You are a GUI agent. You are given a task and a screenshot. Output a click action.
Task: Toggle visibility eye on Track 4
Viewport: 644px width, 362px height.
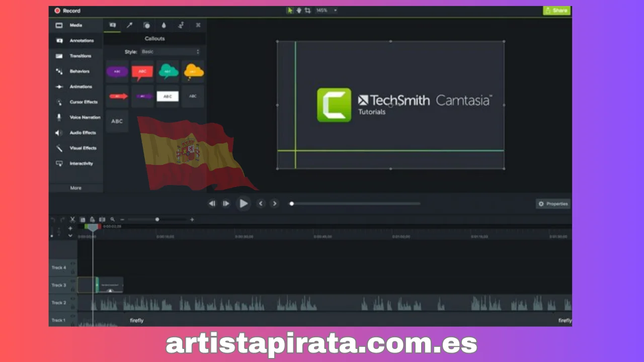tap(73, 263)
